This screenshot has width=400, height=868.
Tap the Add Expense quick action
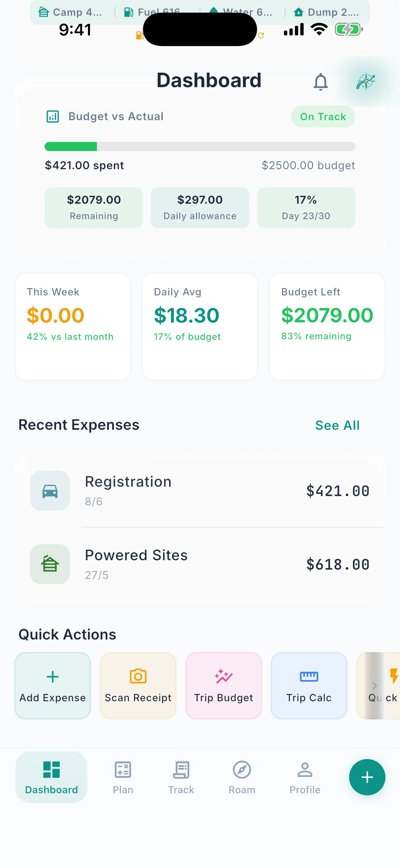[53, 686]
